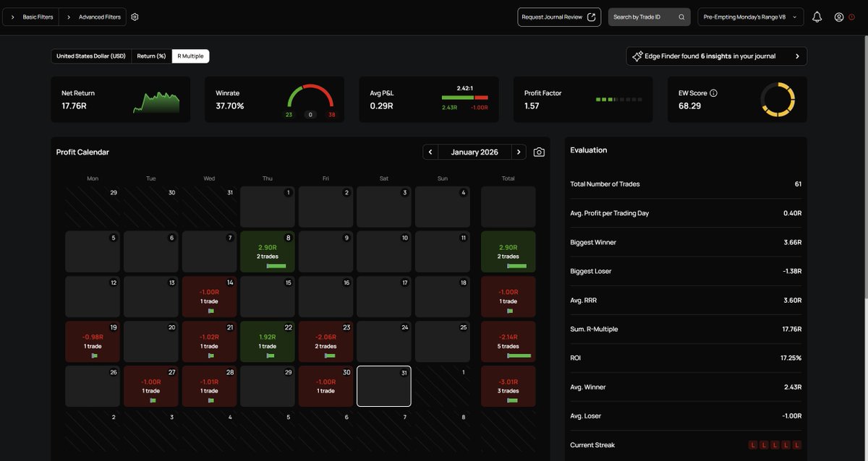
Task: Select the highlighted January 31 cell
Action: pos(384,387)
